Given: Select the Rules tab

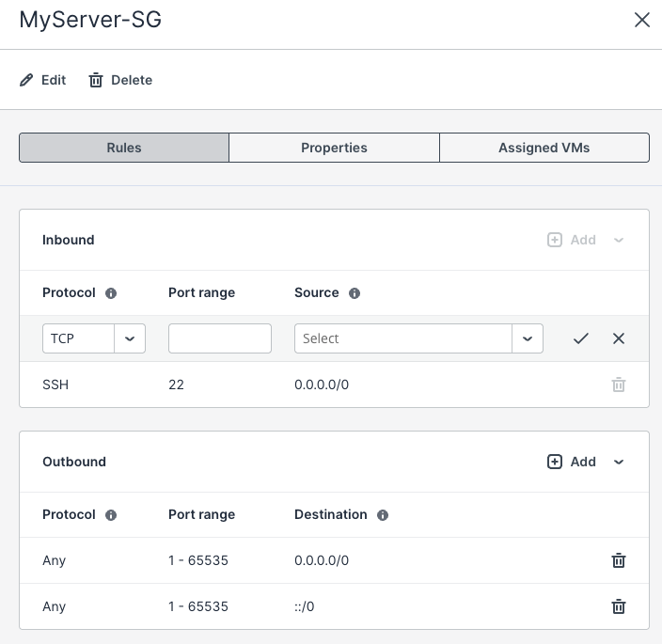Looking at the screenshot, I should [x=124, y=148].
